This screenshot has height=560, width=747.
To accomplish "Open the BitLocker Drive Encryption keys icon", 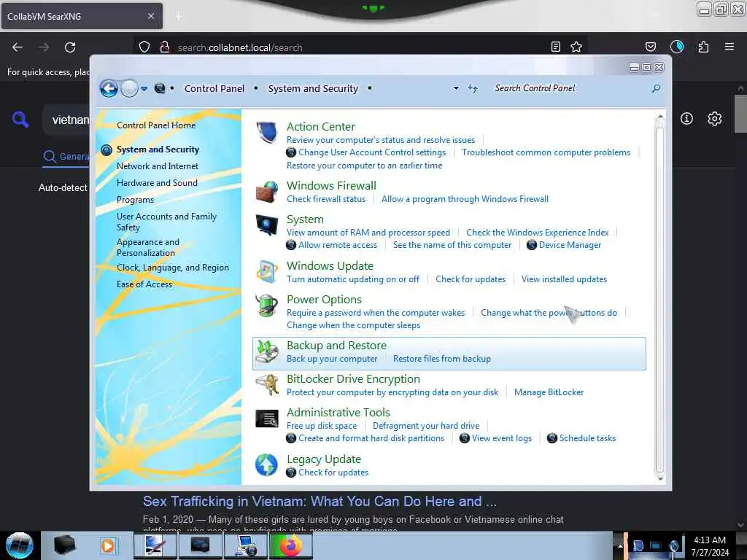I will 267,385.
